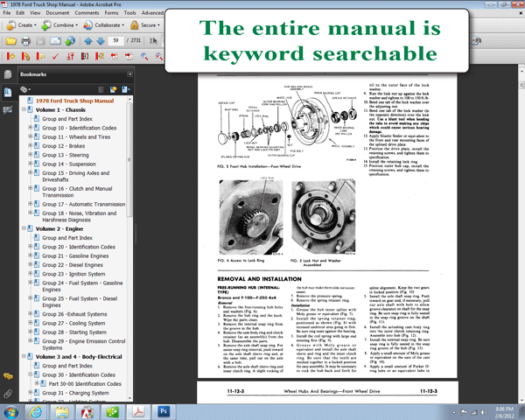The width and height of the screenshot is (525, 420).
Task: Open the View menu
Action: click(35, 13)
